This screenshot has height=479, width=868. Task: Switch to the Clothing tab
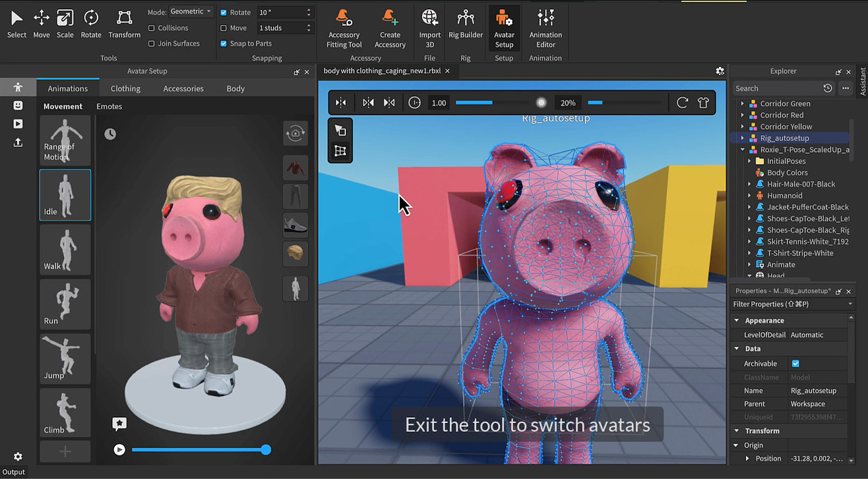(125, 88)
